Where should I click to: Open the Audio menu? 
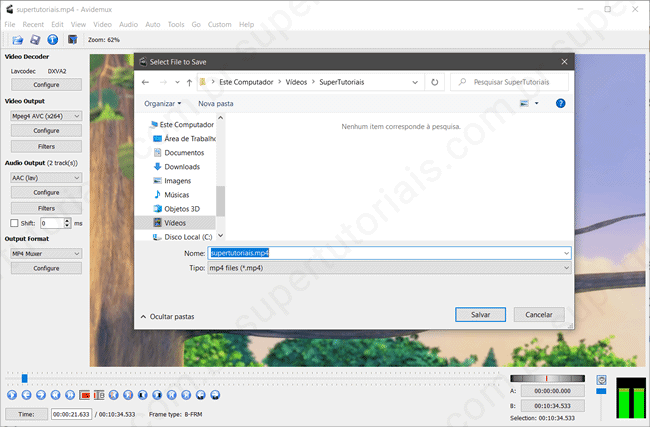coord(128,23)
